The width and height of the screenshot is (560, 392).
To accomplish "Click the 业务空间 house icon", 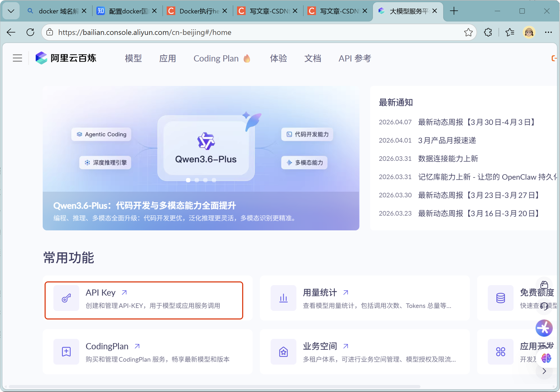I will pos(283,351).
